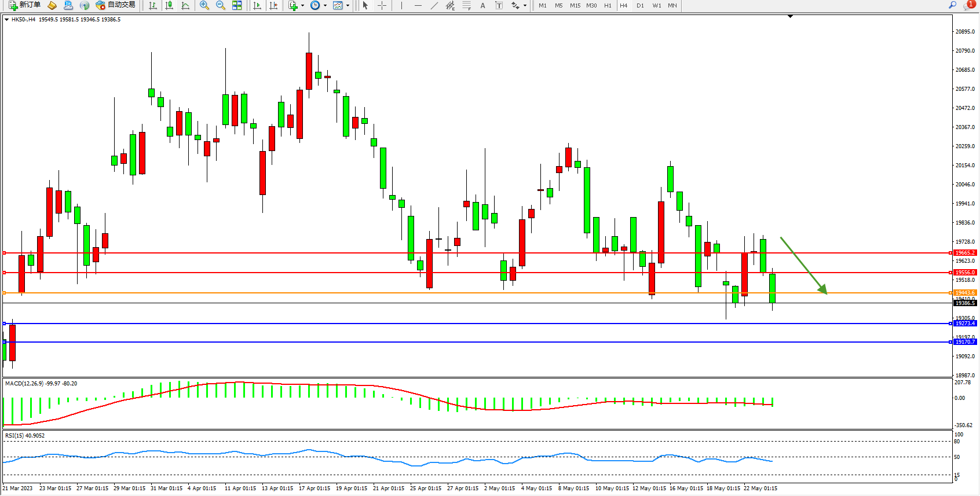
Task: Expand the chart templates dropdown
Action: click(x=348, y=5)
